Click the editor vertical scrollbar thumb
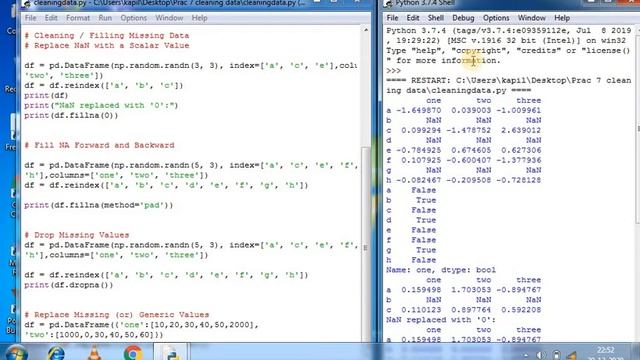The width and height of the screenshot is (640, 360). [x=366, y=245]
